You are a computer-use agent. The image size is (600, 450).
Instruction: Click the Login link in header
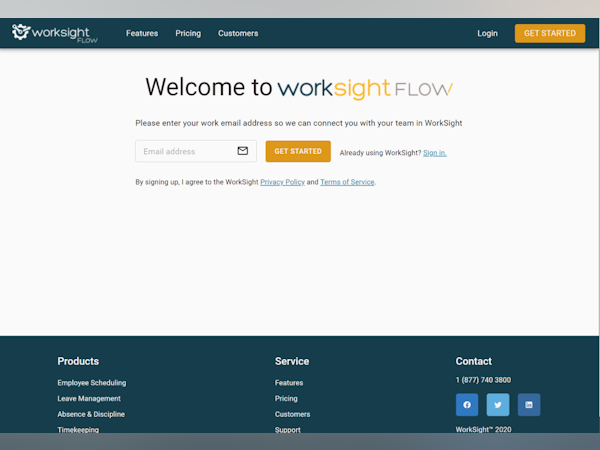tap(488, 33)
